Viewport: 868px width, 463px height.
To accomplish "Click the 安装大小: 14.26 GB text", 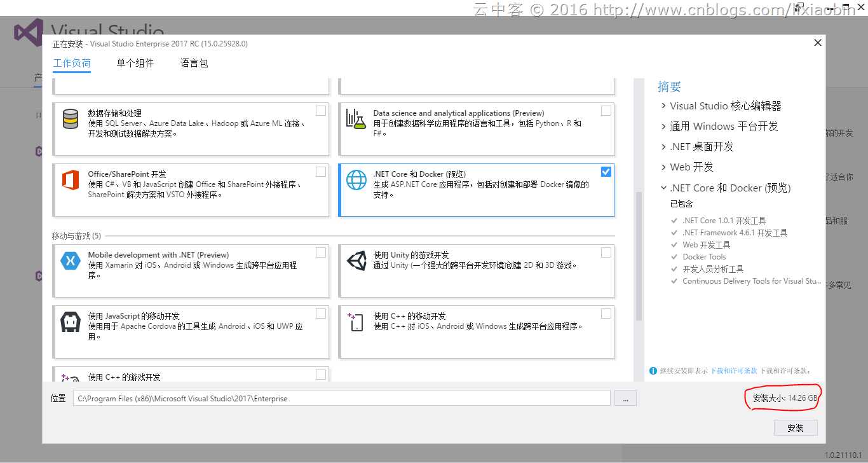I will pyautogui.click(x=785, y=398).
